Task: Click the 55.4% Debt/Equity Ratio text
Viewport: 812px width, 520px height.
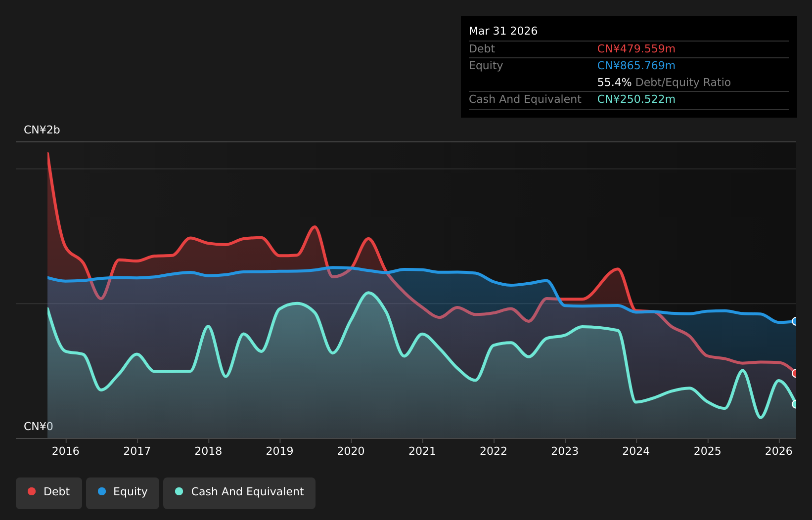Action: 664,83
